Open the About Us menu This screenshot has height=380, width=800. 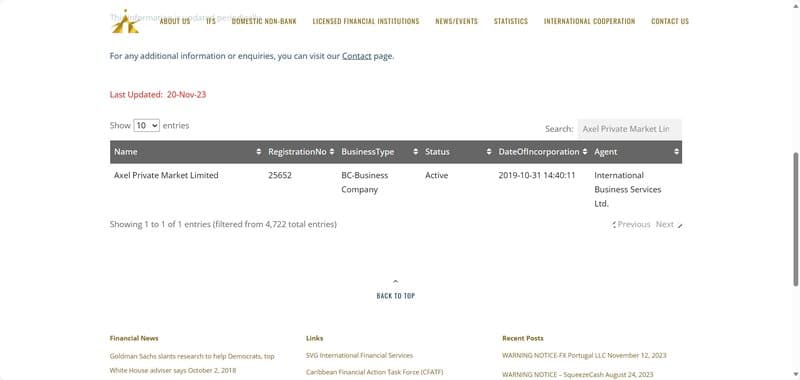[175, 21]
